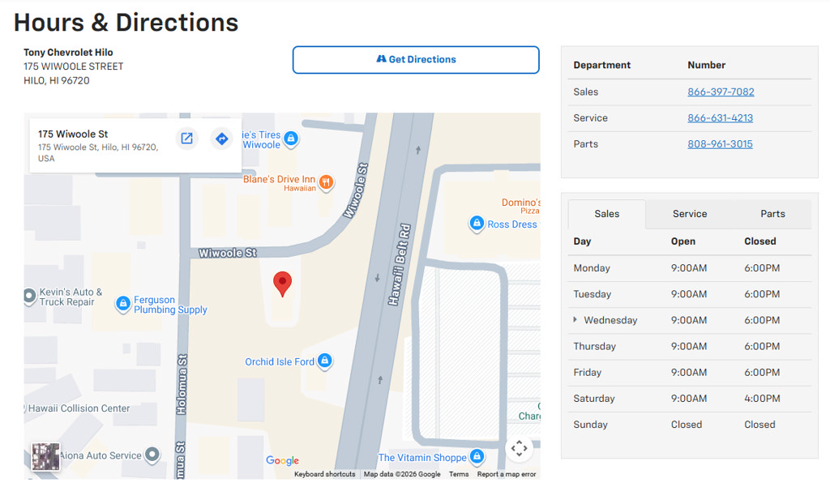
Task: Click The Vitamin Shoppe map marker
Action: point(477,456)
